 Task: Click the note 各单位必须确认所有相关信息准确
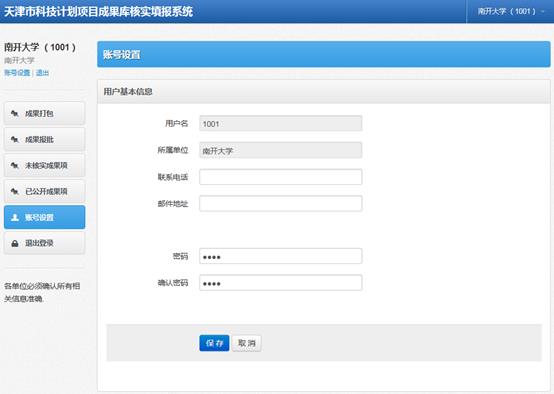[42, 292]
